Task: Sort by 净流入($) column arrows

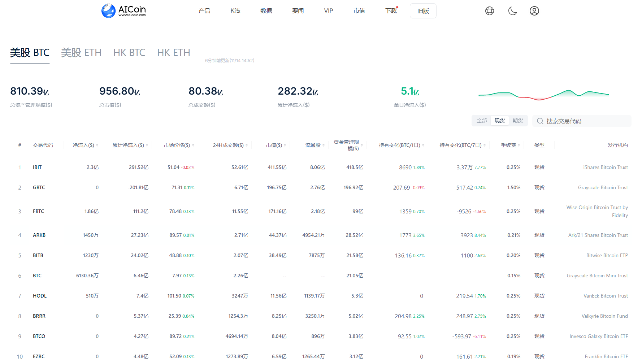Action: click(x=97, y=145)
